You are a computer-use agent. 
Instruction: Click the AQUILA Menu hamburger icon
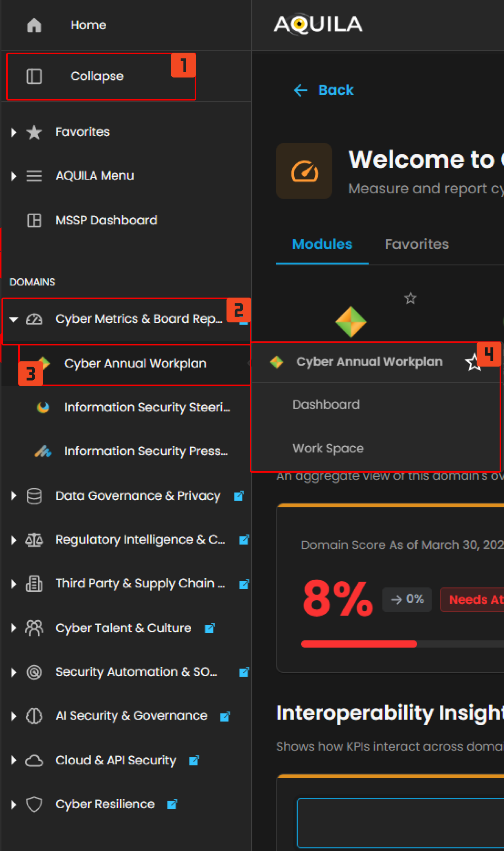(x=34, y=176)
